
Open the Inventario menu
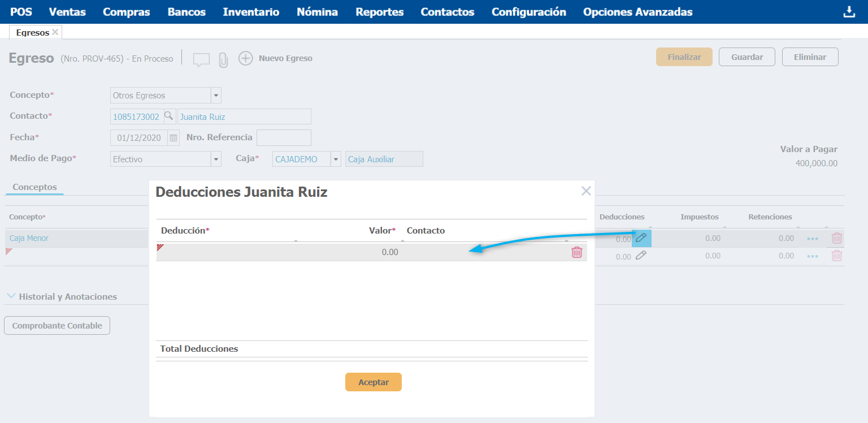click(251, 12)
